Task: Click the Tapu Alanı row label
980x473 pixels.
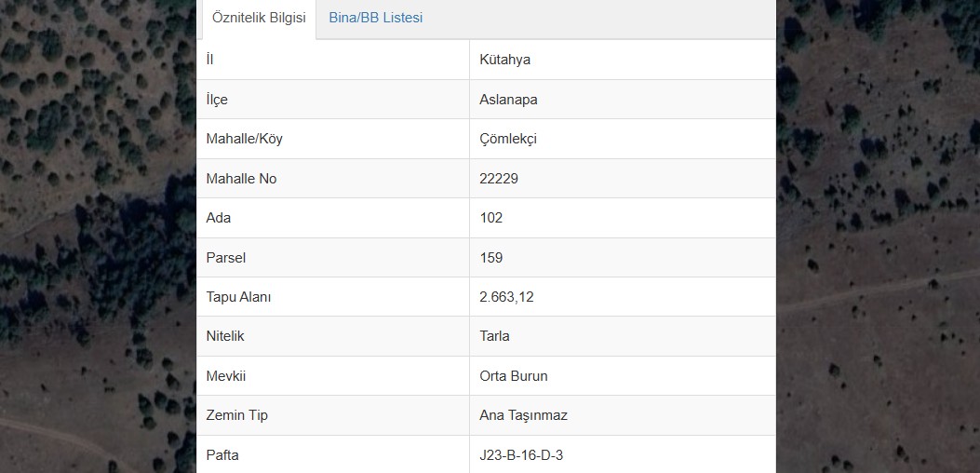Action: (x=239, y=297)
